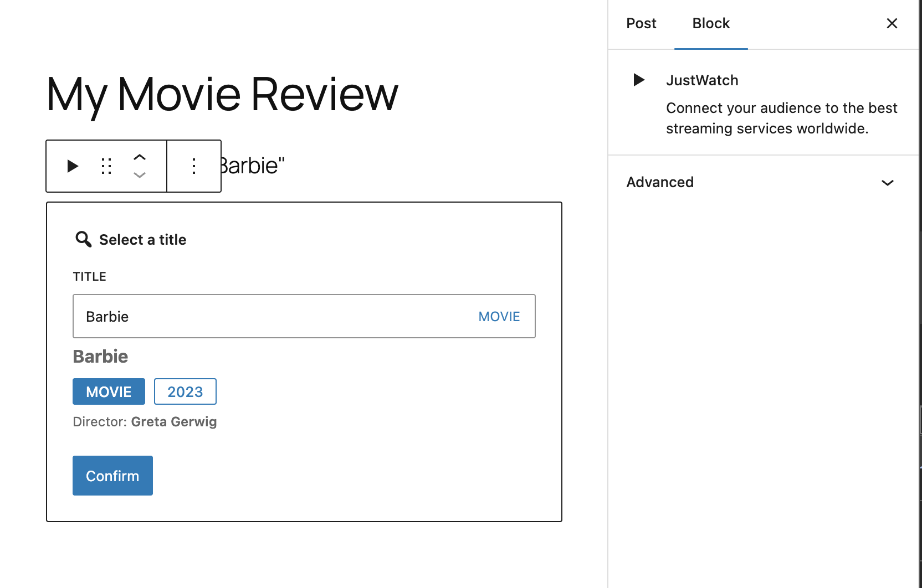
Task: Open the block options three-dot menu
Action: (194, 166)
